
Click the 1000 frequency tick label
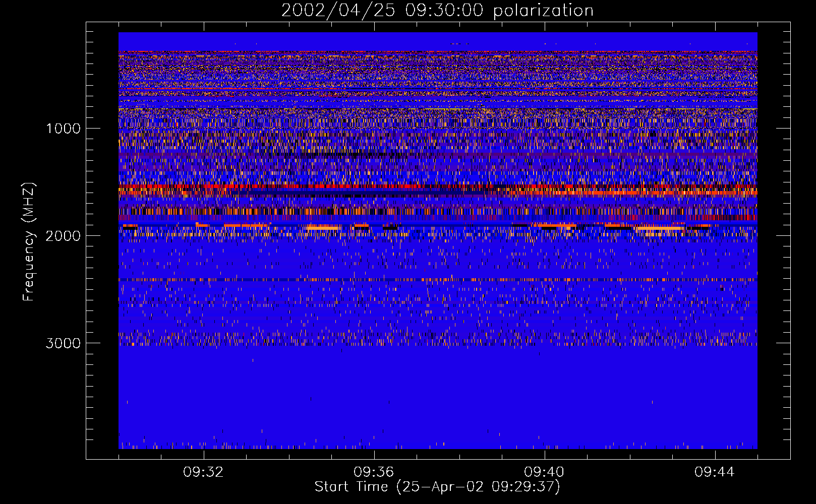click(63, 129)
